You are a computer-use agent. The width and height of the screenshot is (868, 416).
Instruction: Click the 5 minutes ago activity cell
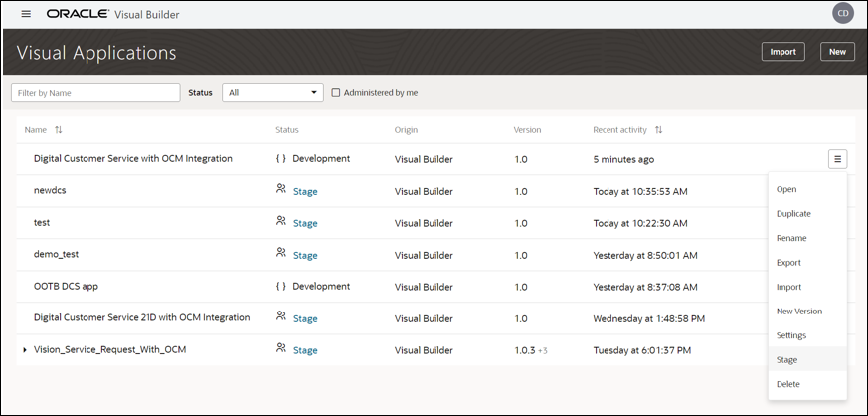coord(623,159)
